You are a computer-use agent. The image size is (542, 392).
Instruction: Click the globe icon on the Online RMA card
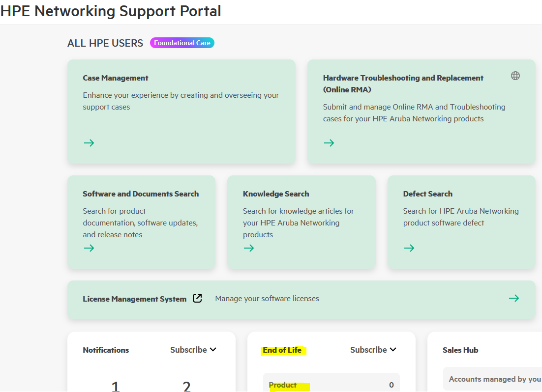tap(515, 76)
